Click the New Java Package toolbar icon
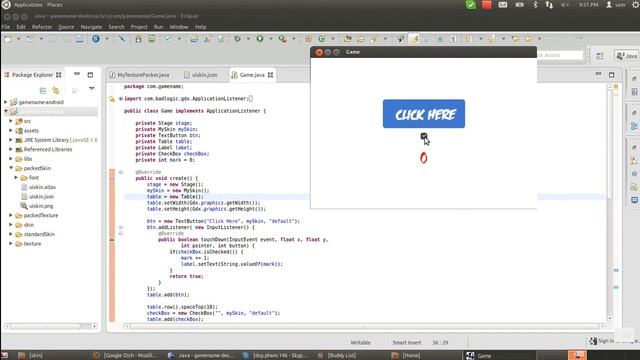Viewport: 640px width, 360px height. click(x=309, y=39)
